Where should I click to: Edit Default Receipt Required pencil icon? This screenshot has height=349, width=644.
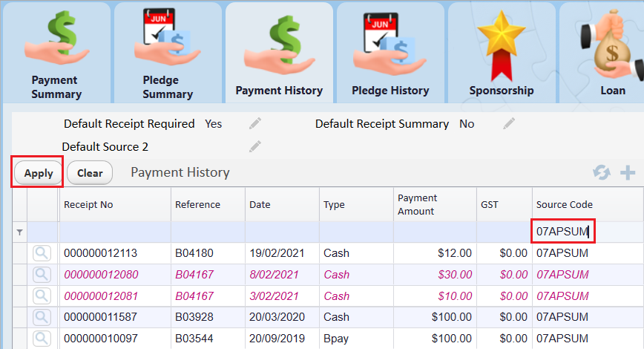pyautogui.click(x=255, y=124)
